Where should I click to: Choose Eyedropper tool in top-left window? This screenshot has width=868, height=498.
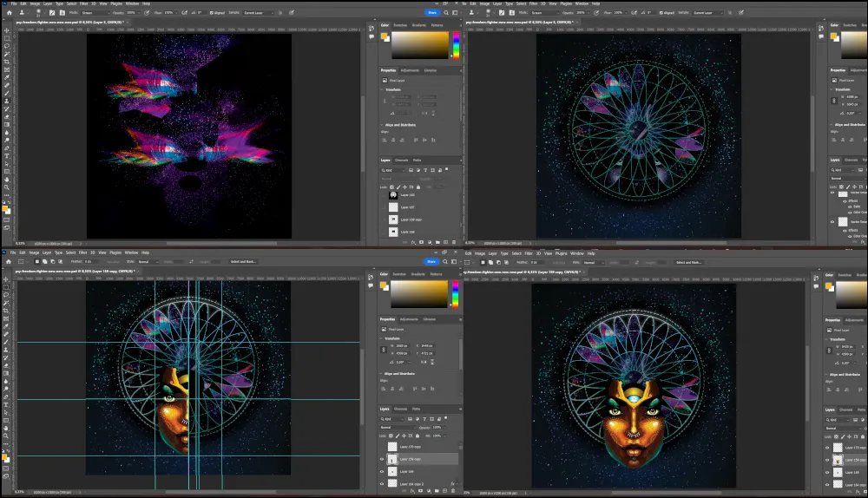click(x=7, y=77)
